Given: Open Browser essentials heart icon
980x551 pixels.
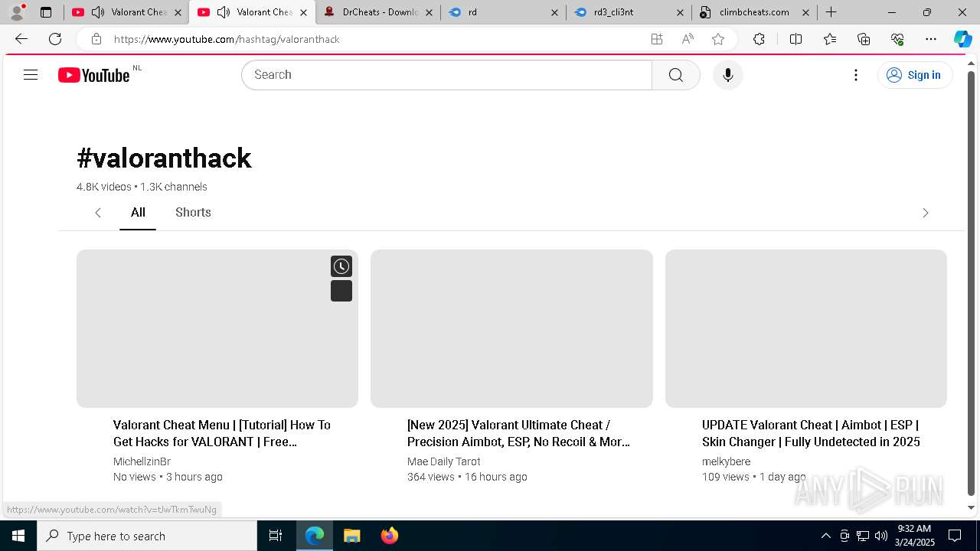Looking at the screenshot, I should (x=897, y=39).
